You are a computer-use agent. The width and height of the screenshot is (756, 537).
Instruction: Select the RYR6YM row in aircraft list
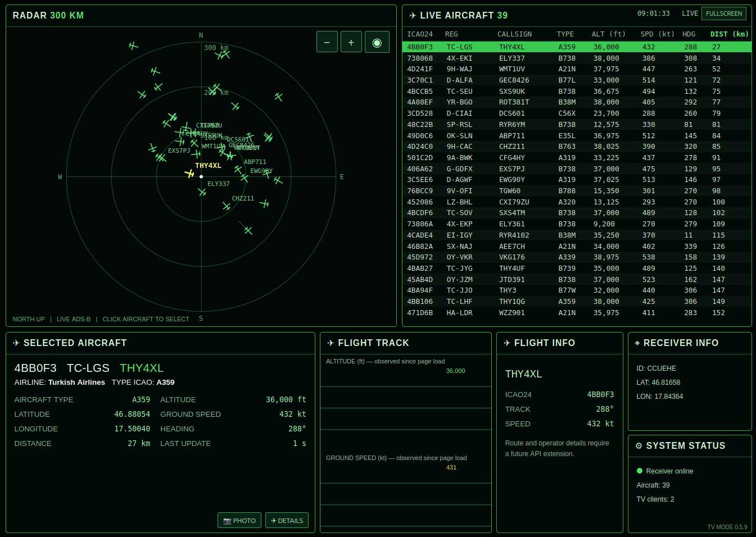coord(577,125)
